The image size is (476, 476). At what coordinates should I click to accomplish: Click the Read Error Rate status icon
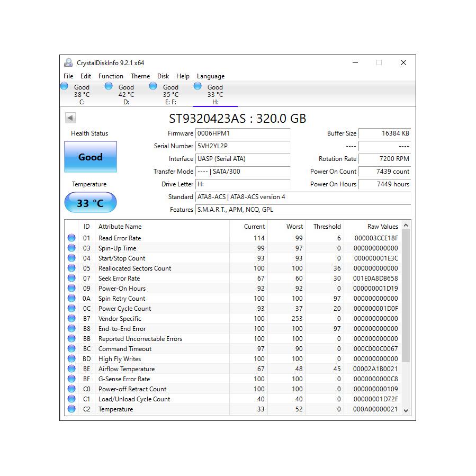71,238
